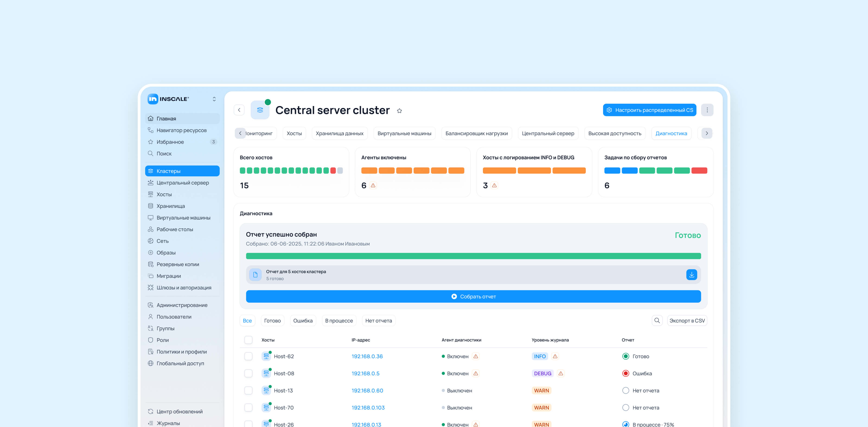Check the Host-62 row checkbox
868x427 pixels.
coord(248,356)
